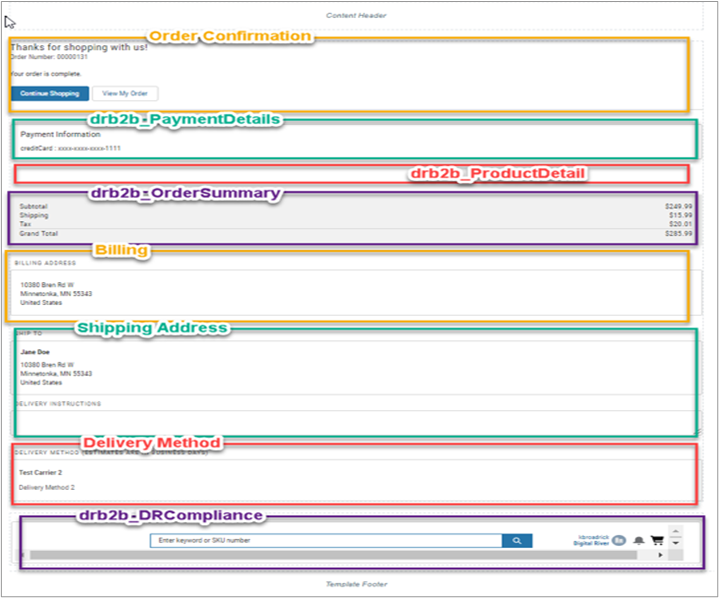Screen dimensions: 719x598
Task: Click the horizontal scrollbar right arrow
Action: point(660,555)
